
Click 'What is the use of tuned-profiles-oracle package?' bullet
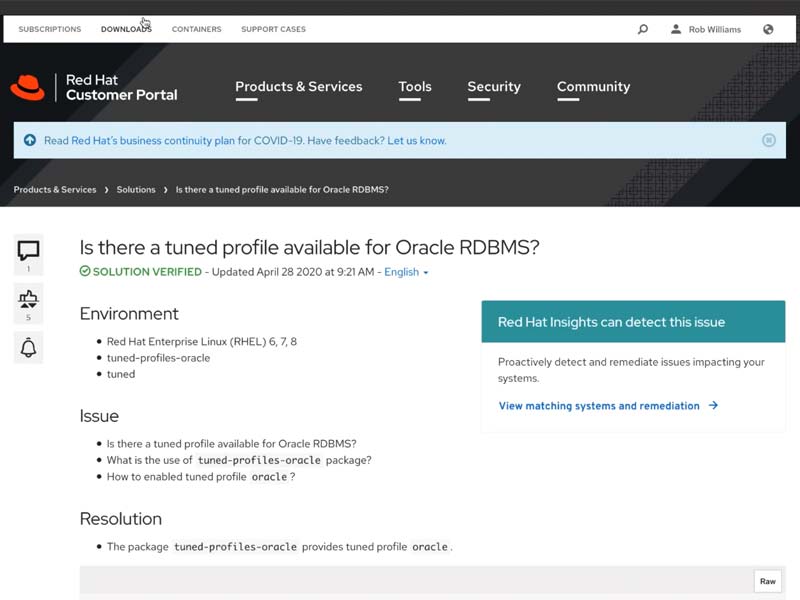(x=239, y=460)
